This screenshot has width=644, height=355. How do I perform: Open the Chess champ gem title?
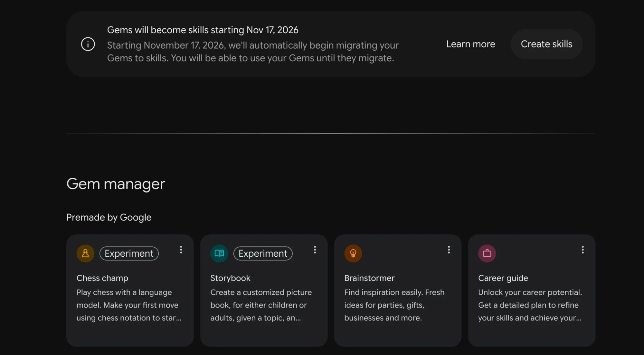click(x=102, y=278)
